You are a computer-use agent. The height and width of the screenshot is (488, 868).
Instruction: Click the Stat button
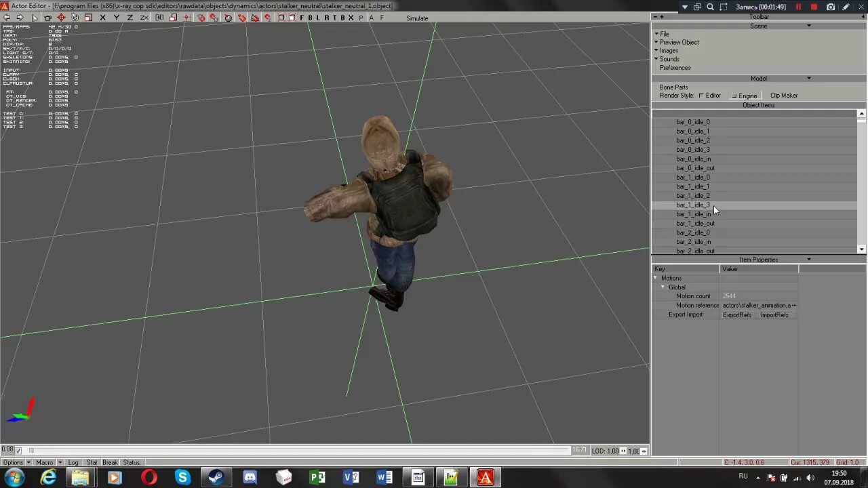pyautogui.click(x=92, y=462)
